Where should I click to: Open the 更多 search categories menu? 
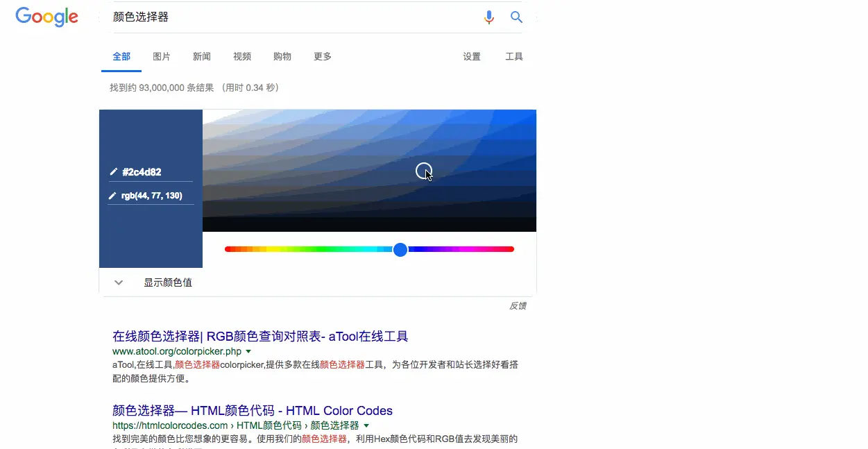pos(321,57)
